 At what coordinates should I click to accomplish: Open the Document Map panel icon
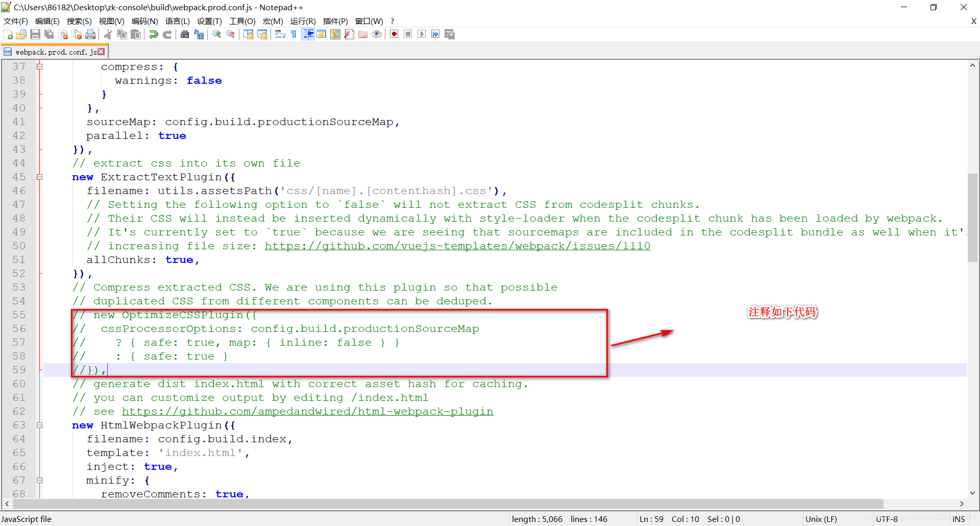click(335, 34)
